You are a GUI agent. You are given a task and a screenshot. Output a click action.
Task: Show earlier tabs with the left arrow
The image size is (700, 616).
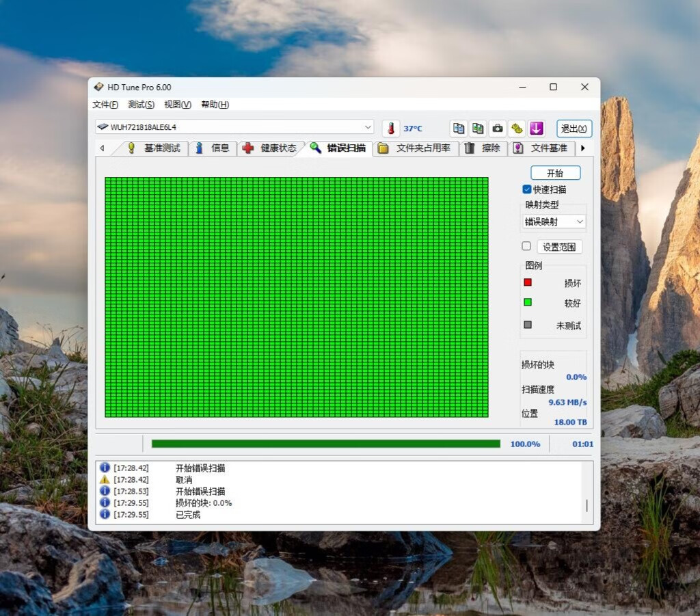(103, 148)
